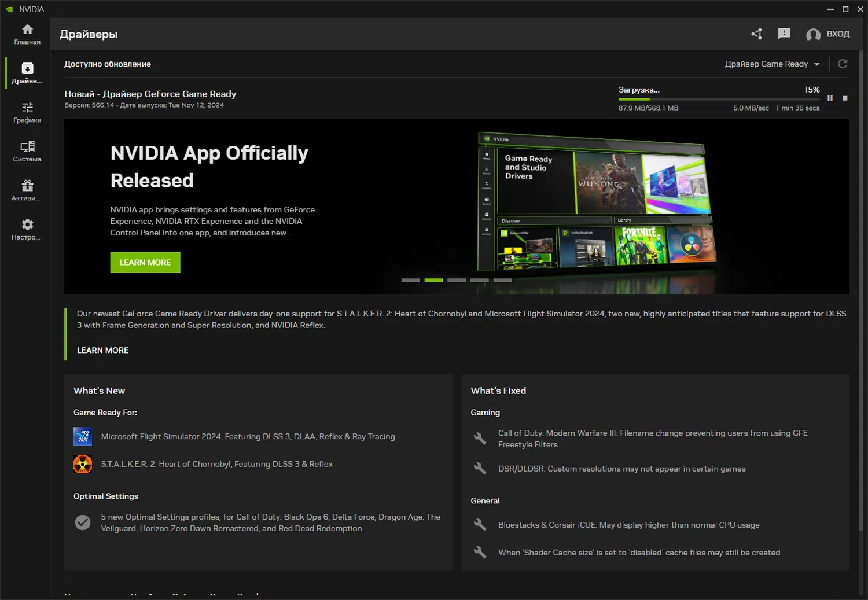
Task: Sign in with the ВХОД button
Action: [828, 34]
